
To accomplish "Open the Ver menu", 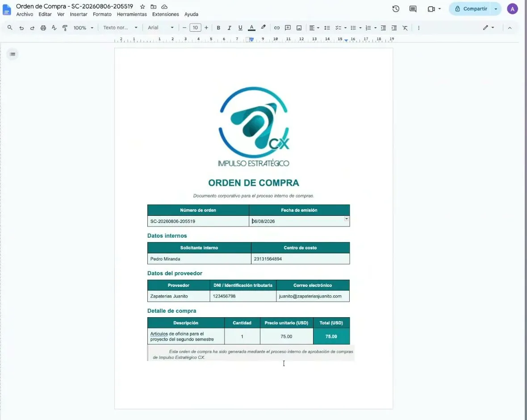I will point(60,14).
